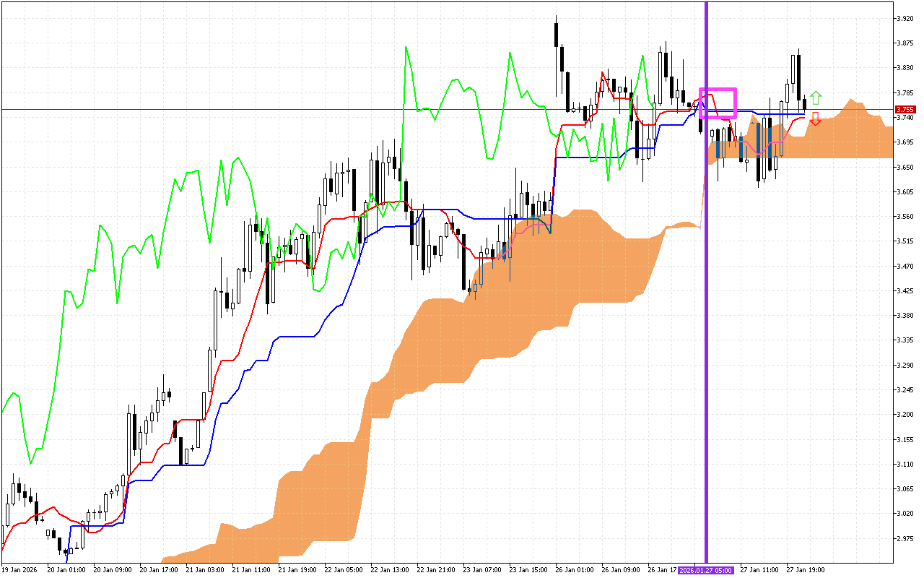Image resolution: width=924 pixels, height=578 pixels.
Task: Click the purple 2026.01.27 05:00 date label
Action: [x=706, y=570]
